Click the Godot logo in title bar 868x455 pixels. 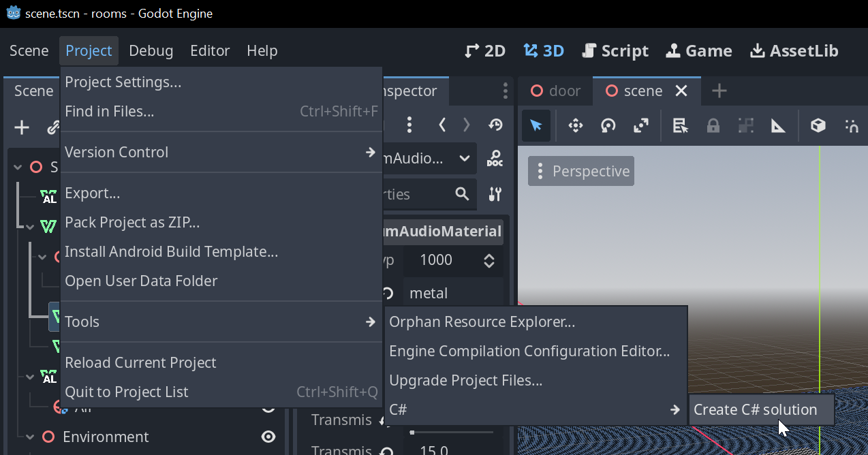[14, 14]
